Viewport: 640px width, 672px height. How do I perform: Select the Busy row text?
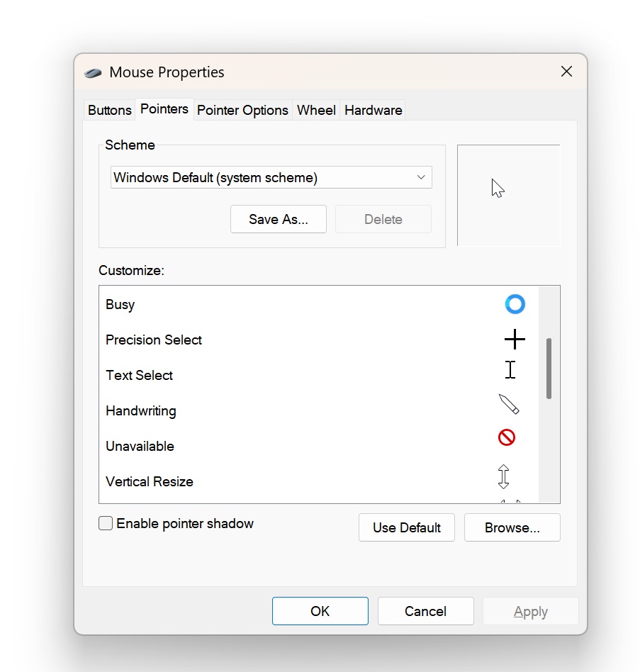point(120,304)
